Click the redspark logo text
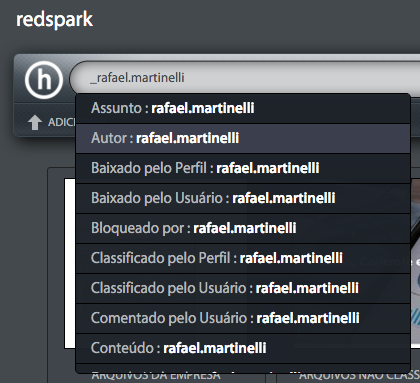This screenshot has height=383, width=420. coord(54,20)
